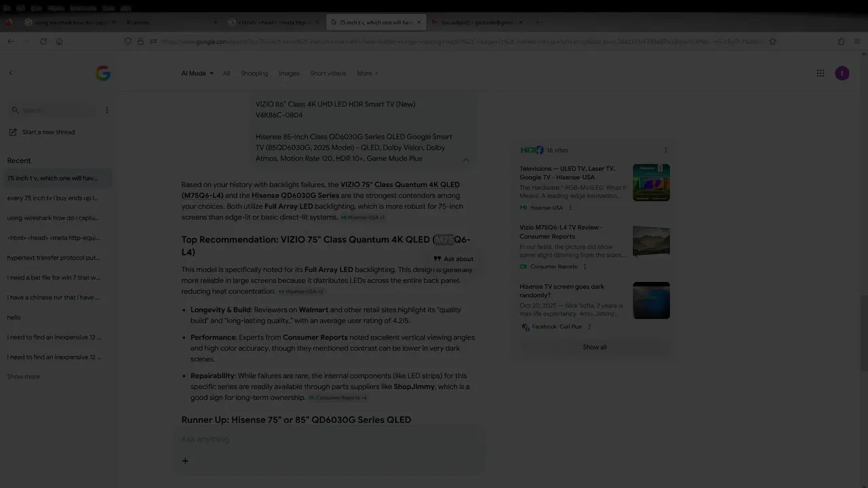Click Show all sources button
868x488 pixels.
(x=595, y=347)
